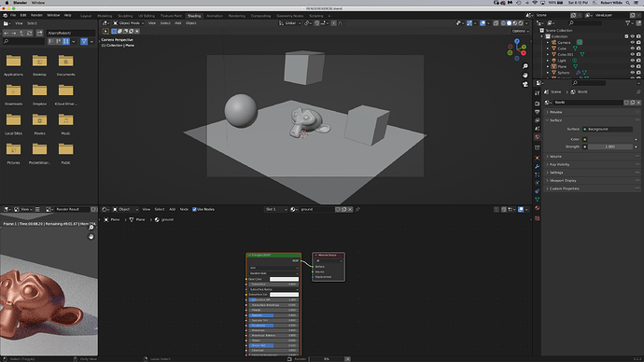644x362 pixels.
Task: Open the Render menu in top bar
Action: pos(36,15)
